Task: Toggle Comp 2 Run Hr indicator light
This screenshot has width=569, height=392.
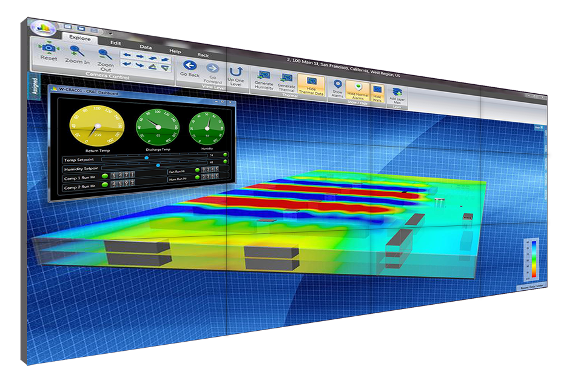Action: click(x=105, y=185)
